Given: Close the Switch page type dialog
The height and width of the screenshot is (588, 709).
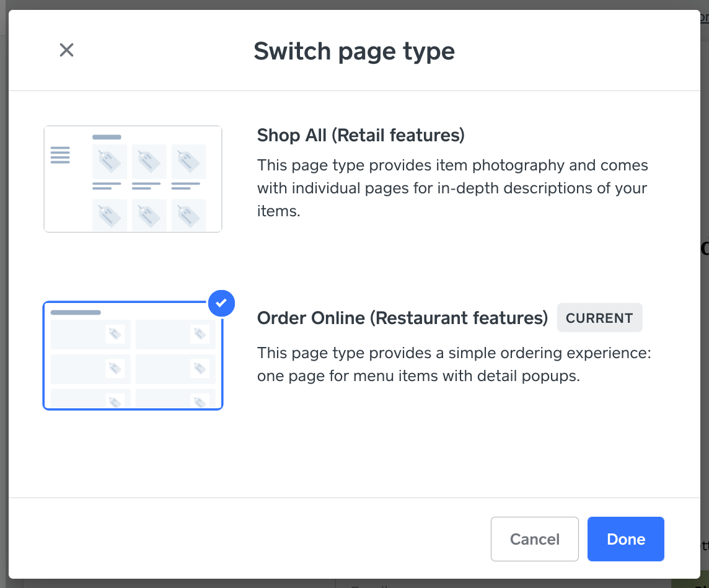Looking at the screenshot, I should [66, 50].
